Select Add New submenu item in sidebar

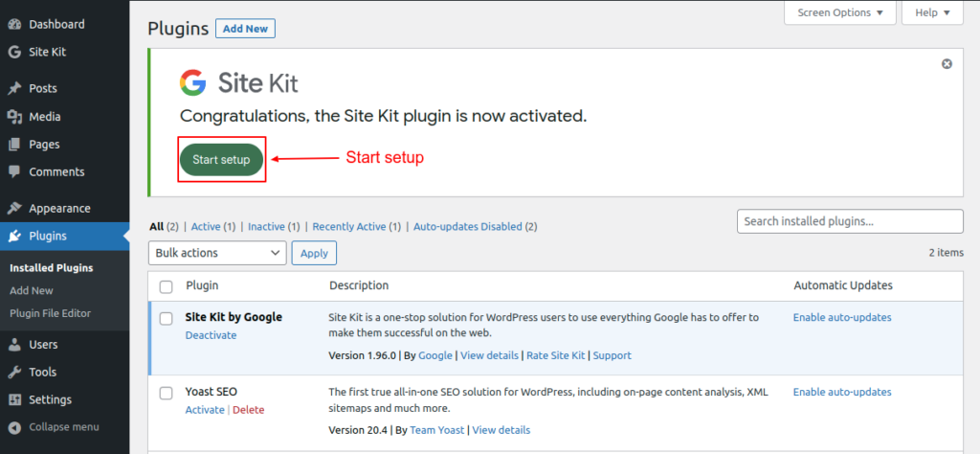click(32, 290)
